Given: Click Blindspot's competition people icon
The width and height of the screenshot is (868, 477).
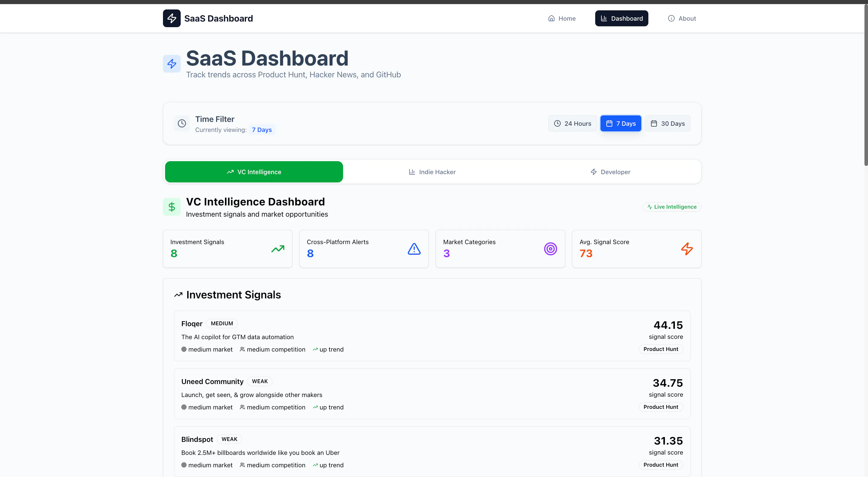Looking at the screenshot, I should [242, 465].
